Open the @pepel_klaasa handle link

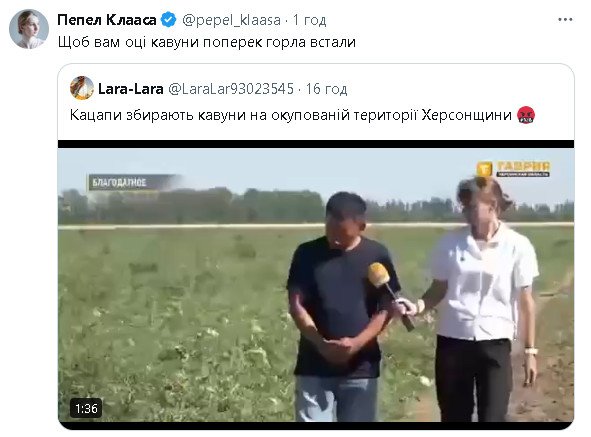231,20
